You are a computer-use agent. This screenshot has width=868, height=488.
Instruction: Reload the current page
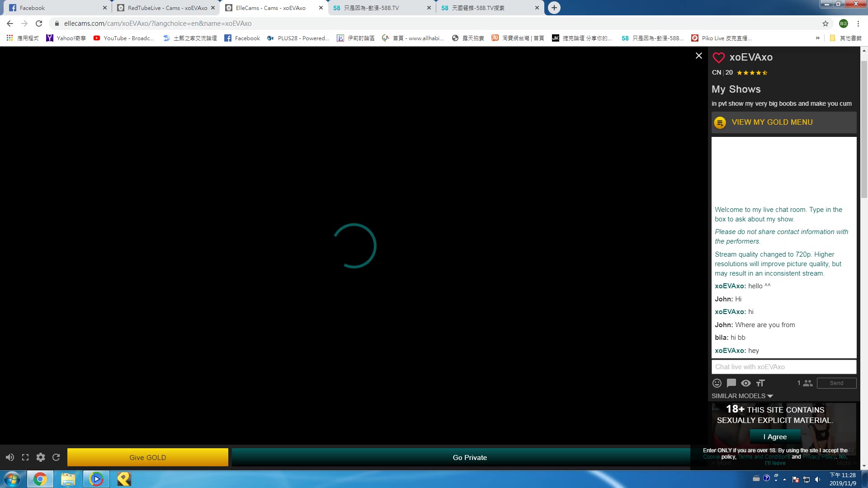[39, 23]
